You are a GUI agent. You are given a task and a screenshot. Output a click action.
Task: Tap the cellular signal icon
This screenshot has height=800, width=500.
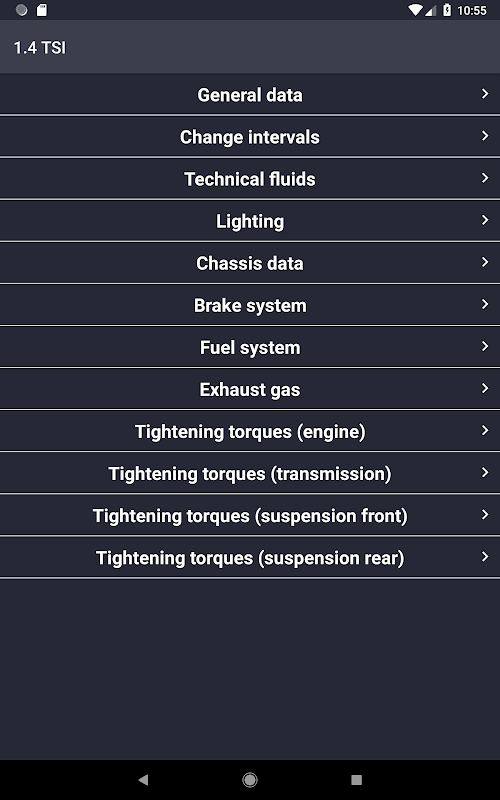(x=431, y=10)
